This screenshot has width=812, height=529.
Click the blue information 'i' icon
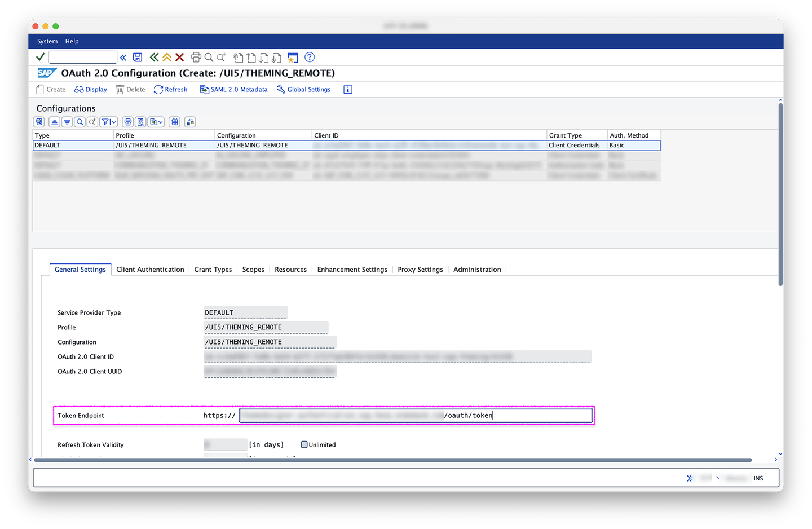[x=348, y=89]
